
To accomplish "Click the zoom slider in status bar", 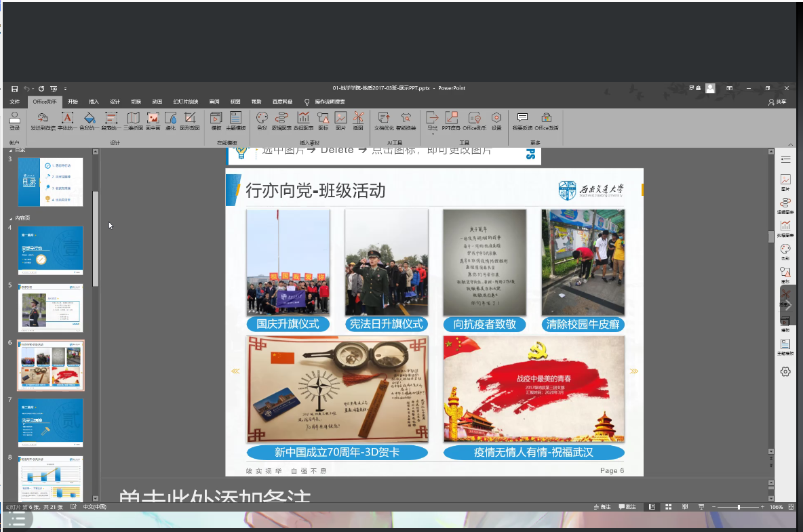I will coord(738,507).
